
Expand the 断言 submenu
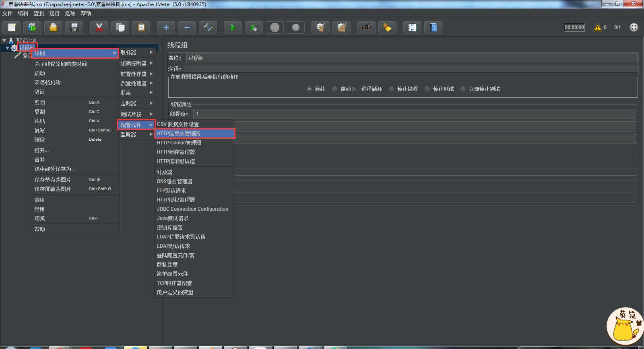137,92
